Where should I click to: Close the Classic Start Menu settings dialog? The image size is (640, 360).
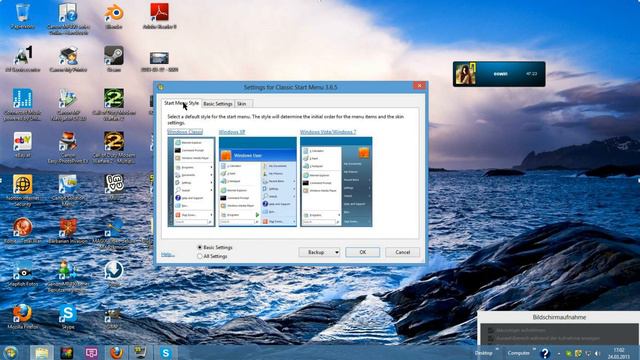(x=419, y=86)
